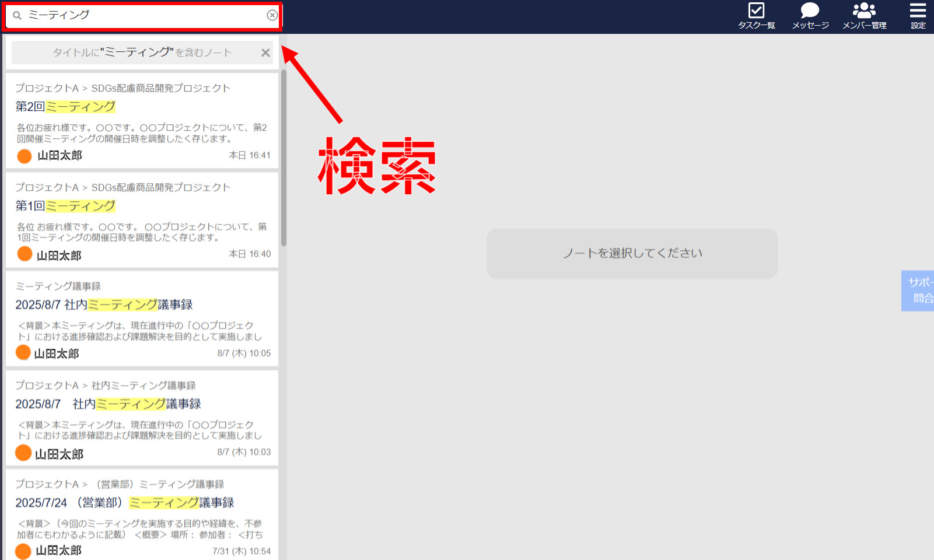
Task: Open 2025/8/7 note dated 10:03
Action: tap(142, 418)
